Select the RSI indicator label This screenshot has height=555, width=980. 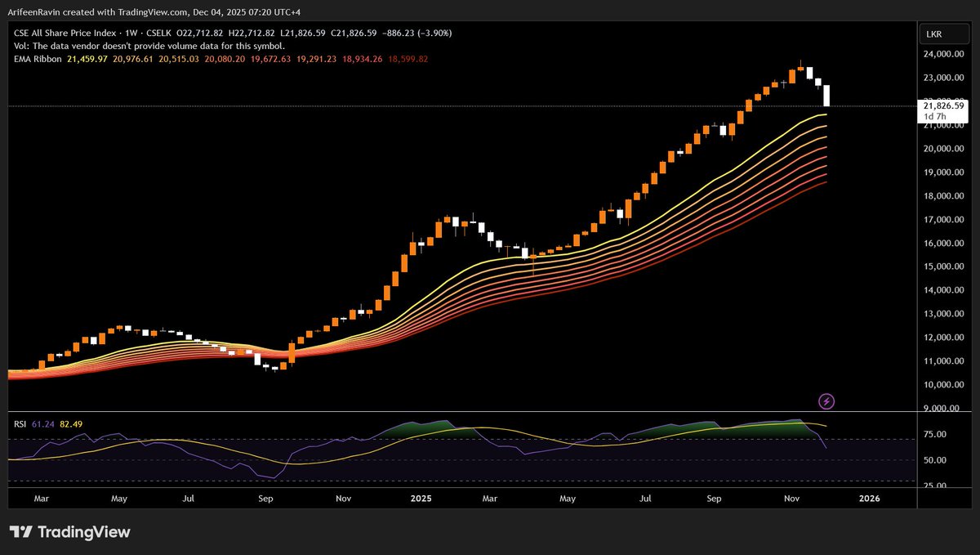tap(21, 424)
